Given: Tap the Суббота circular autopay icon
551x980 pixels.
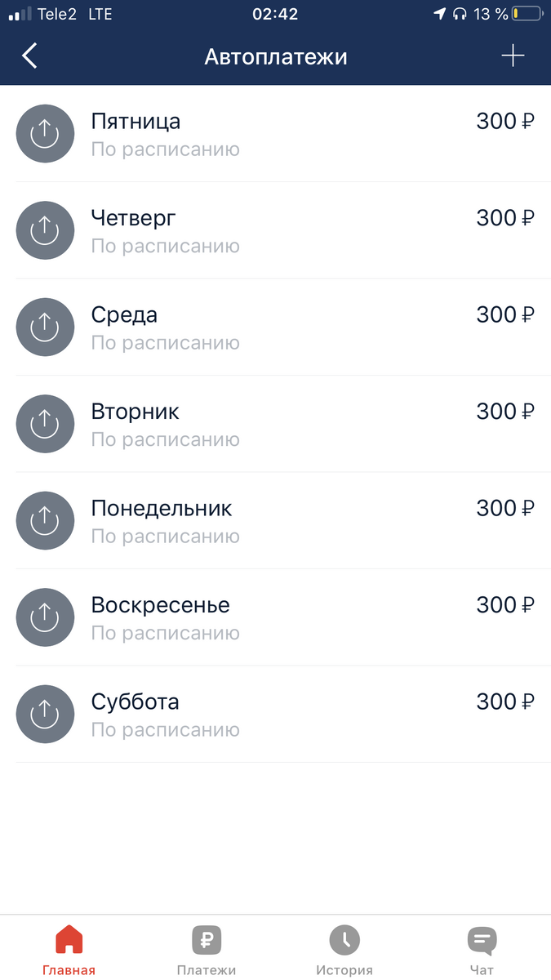Looking at the screenshot, I should (45, 714).
